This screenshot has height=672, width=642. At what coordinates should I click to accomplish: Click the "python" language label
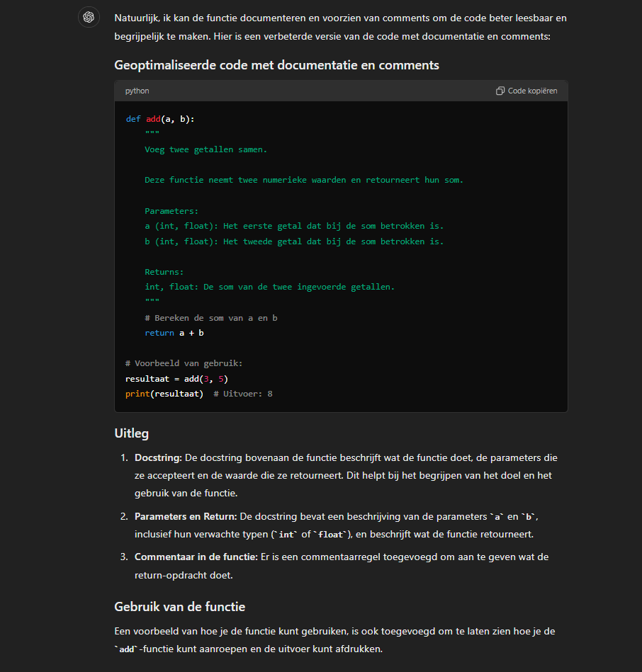click(x=137, y=91)
